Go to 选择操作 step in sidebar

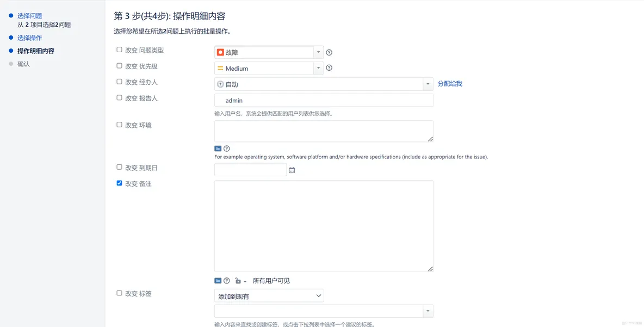tap(29, 38)
